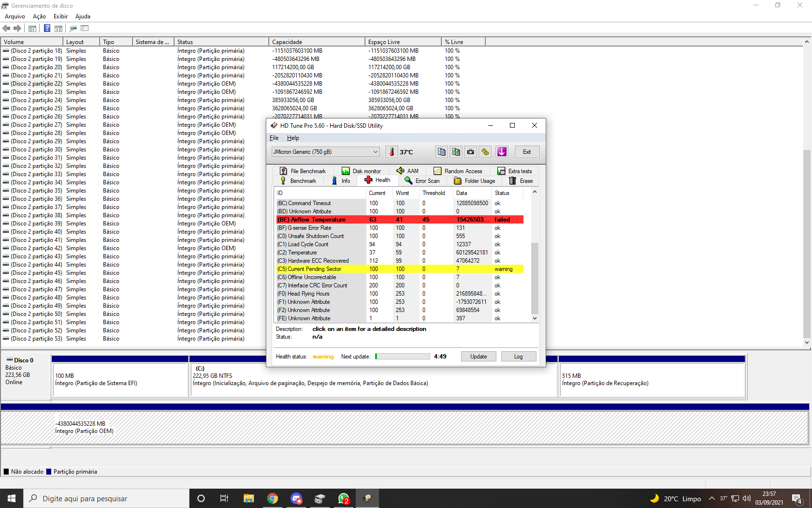Image resolution: width=812 pixels, height=508 pixels.
Task: Click the Log button in HD Tune
Action: pos(519,357)
